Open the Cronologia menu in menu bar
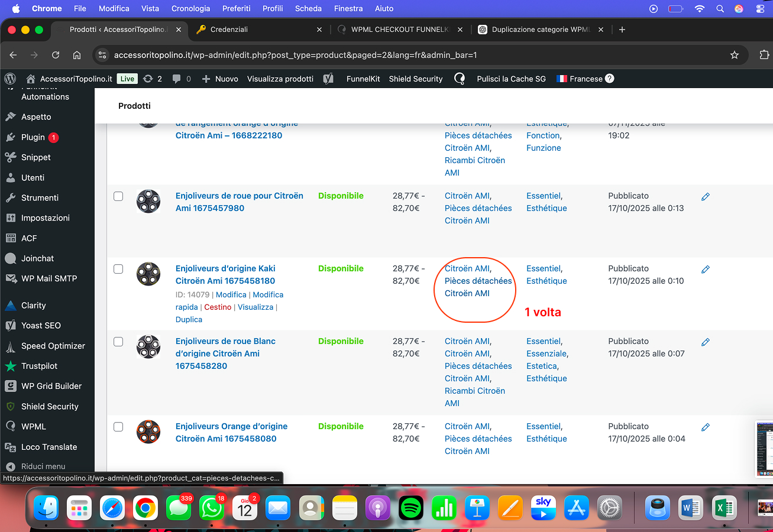 point(190,8)
